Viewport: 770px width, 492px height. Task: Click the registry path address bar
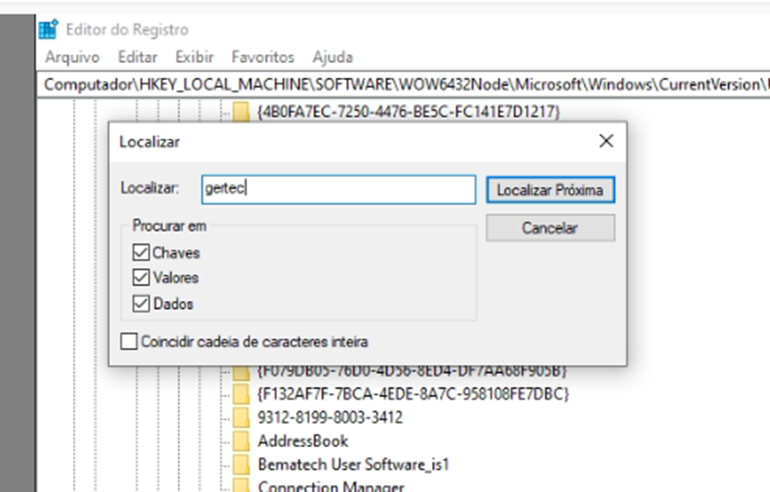point(404,84)
